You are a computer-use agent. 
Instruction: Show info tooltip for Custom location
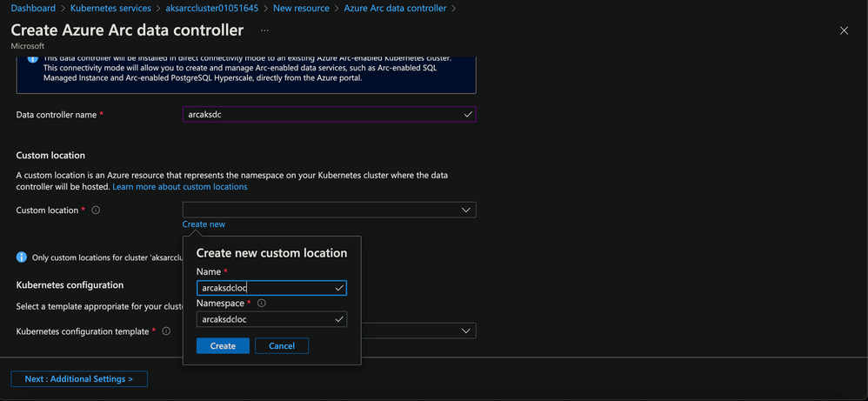pos(96,211)
